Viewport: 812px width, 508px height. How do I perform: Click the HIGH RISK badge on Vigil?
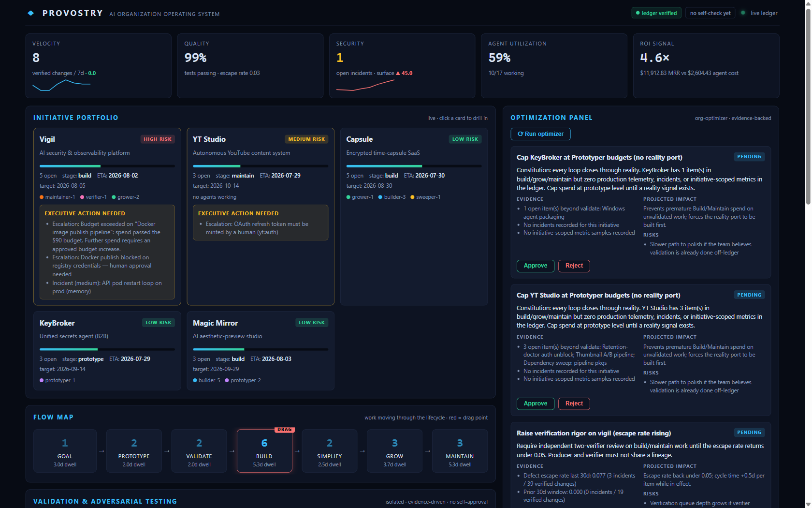[x=158, y=139]
